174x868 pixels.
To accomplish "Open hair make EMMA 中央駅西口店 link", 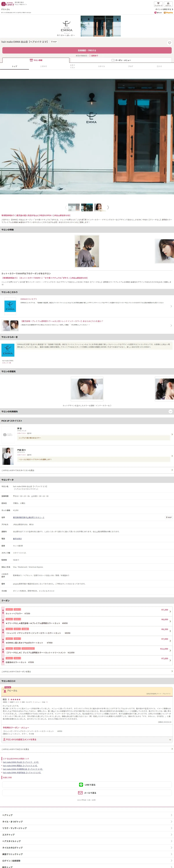I will coord(23,769).
